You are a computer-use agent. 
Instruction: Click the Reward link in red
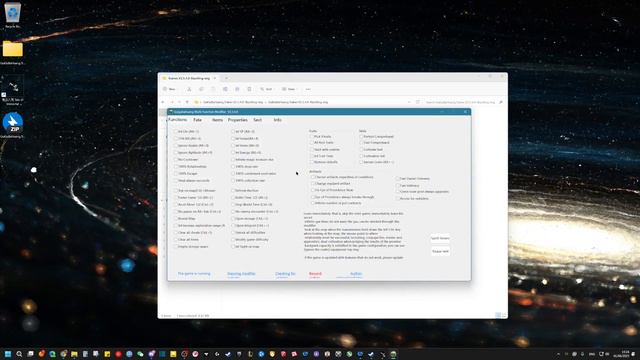coord(315,274)
